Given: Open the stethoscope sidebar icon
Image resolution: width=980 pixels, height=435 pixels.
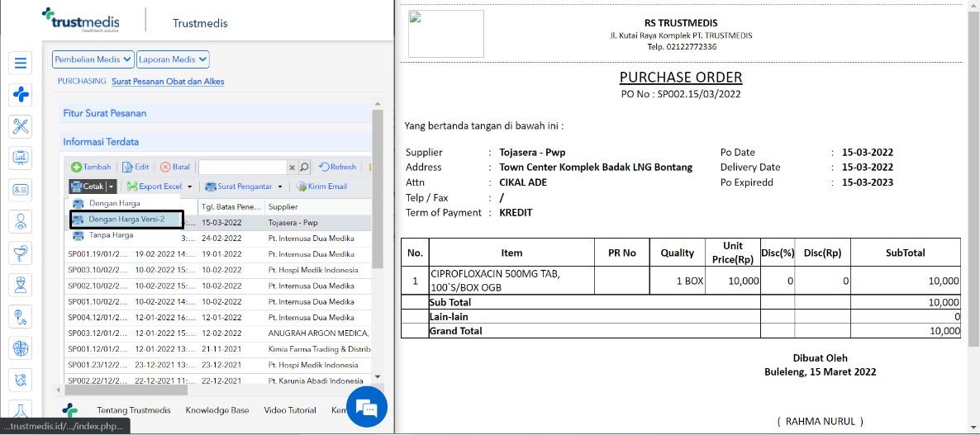Looking at the screenshot, I should (x=21, y=316).
